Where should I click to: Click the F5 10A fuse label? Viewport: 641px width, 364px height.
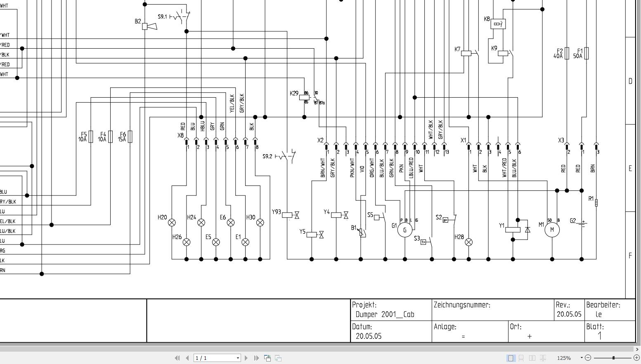pos(83,137)
